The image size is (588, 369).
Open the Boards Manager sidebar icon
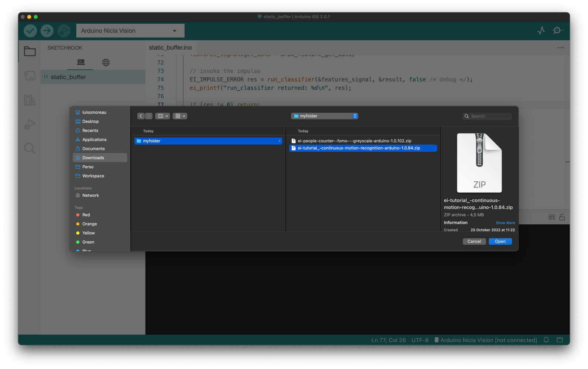point(30,76)
